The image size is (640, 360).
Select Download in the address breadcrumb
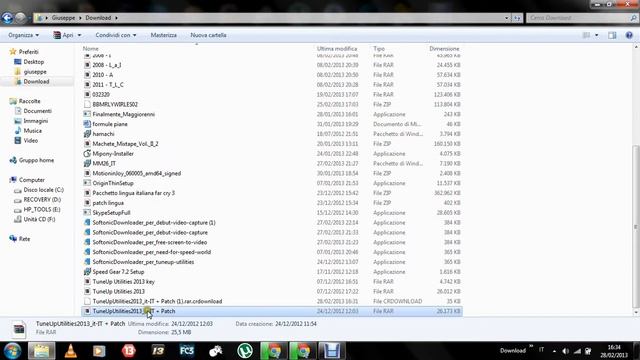pos(98,18)
